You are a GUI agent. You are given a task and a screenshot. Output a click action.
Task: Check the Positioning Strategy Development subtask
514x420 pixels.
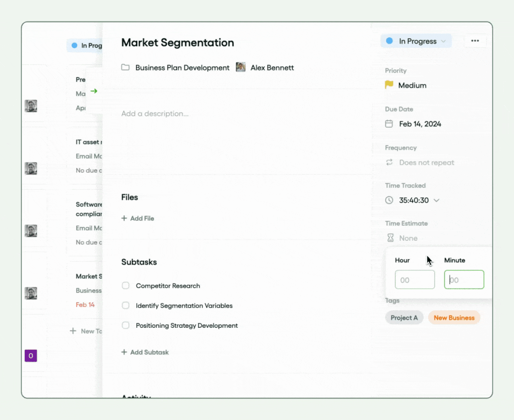(x=126, y=326)
